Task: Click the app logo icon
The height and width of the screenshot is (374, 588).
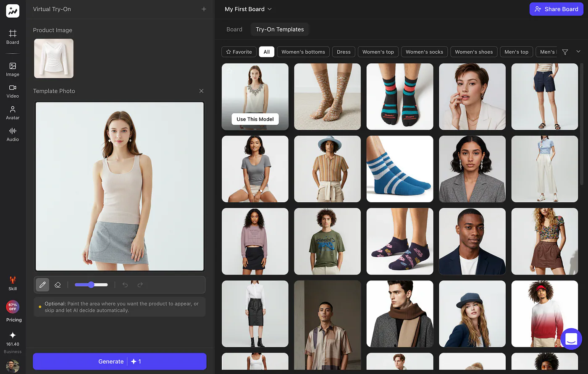Action: (x=13, y=11)
